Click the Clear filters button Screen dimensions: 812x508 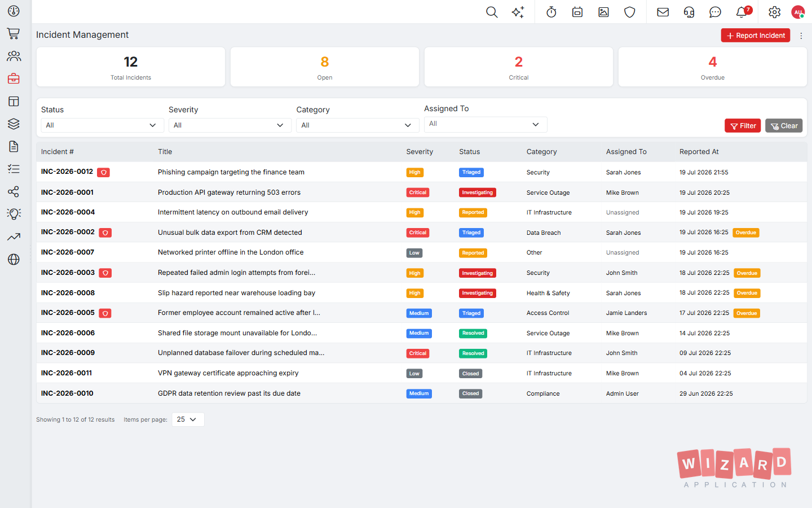click(x=784, y=126)
